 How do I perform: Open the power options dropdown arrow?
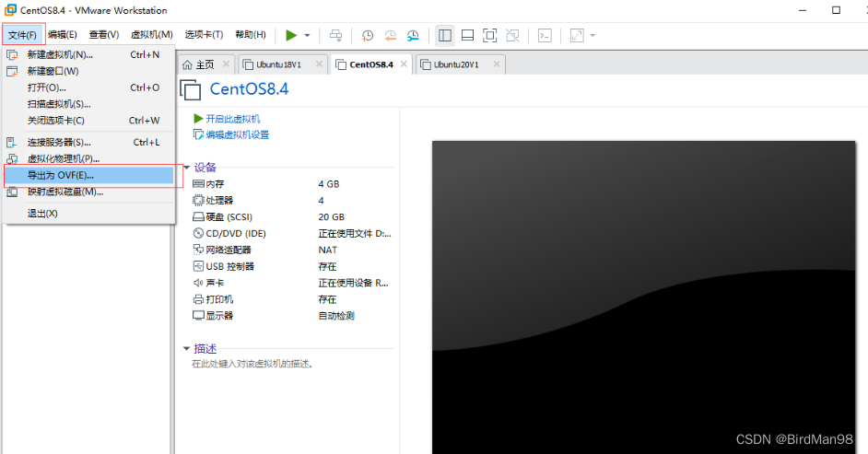(x=307, y=35)
